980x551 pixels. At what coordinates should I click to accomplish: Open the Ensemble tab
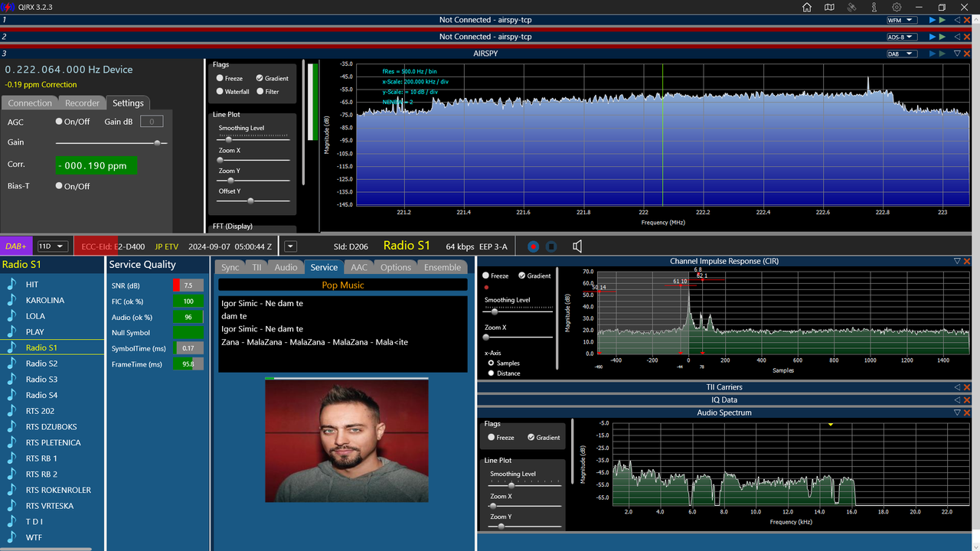(x=443, y=267)
